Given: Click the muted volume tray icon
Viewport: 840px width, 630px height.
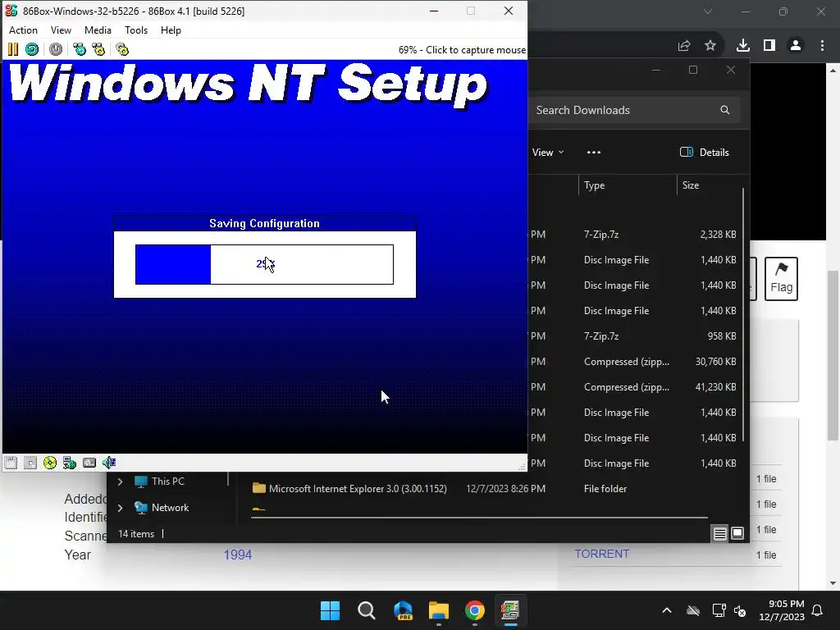Looking at the screenshot, I should (x=740, y=610).
